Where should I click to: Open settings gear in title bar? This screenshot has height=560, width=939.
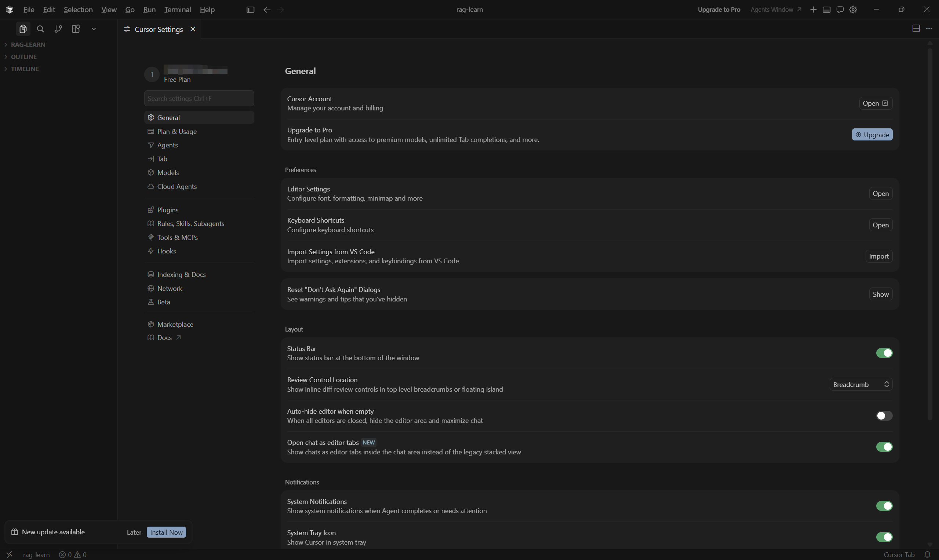853,10
